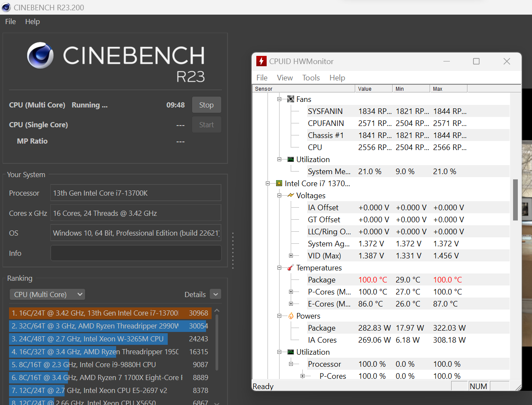532x405 pixels.
Task: Click the Min column header
Action: coord(411,89)
